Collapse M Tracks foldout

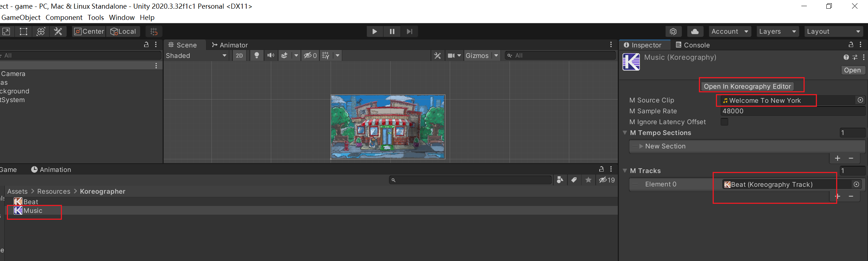click(x=625, y=171)
